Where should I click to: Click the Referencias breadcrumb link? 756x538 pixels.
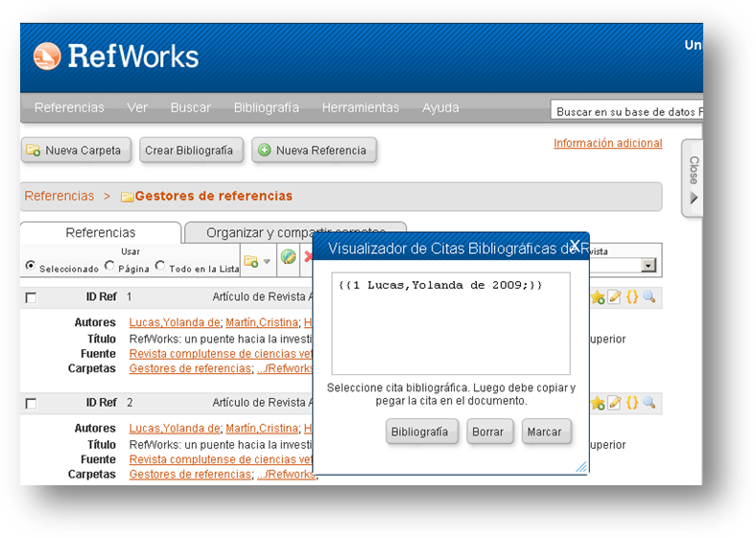click(x=59, y=197)
